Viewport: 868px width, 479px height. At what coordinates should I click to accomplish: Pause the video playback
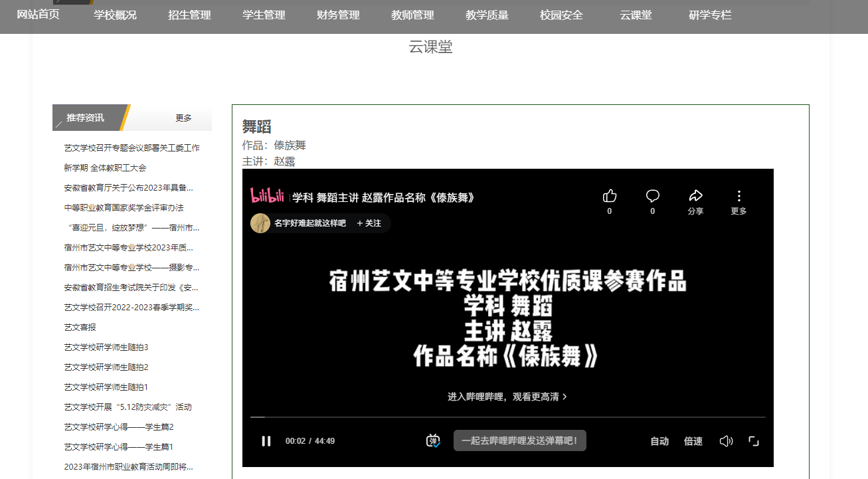266,441
